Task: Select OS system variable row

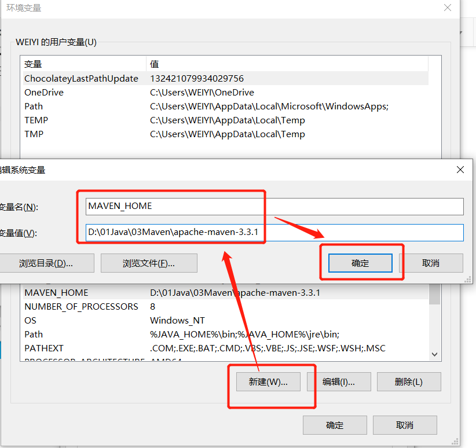Action: (226, 321)
